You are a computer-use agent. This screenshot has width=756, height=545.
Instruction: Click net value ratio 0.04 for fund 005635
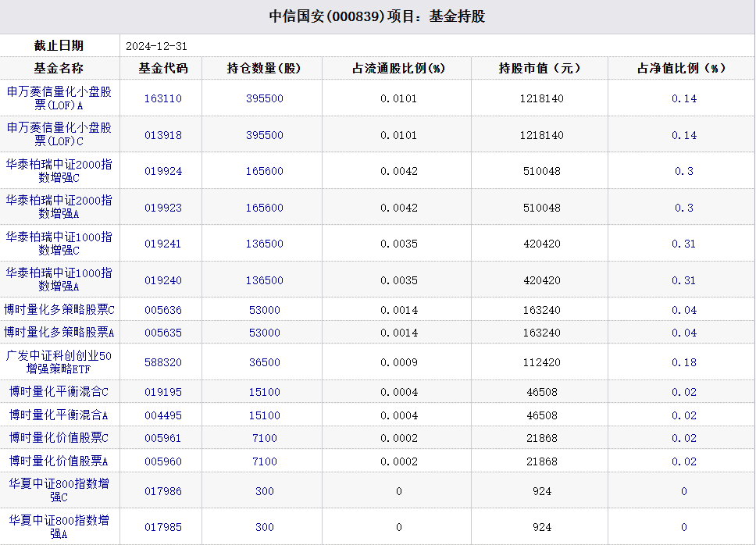coord(683,333)
